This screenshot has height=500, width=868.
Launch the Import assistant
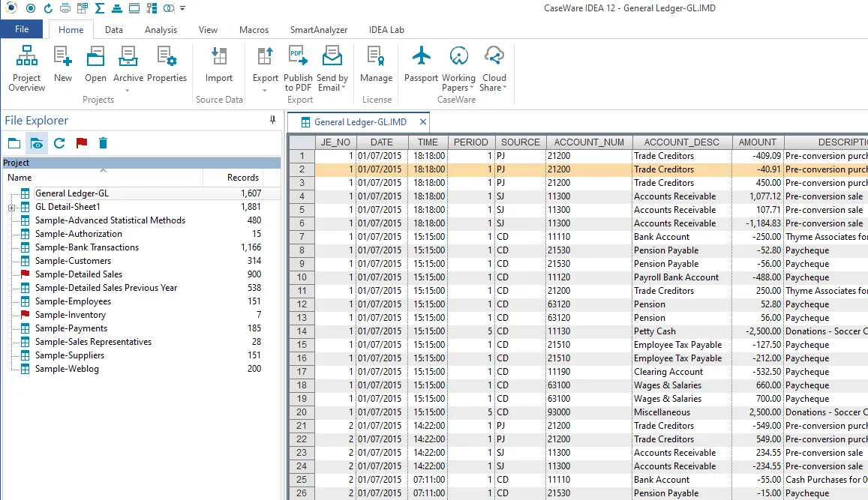pyautogui.click(x=218, y=64)
